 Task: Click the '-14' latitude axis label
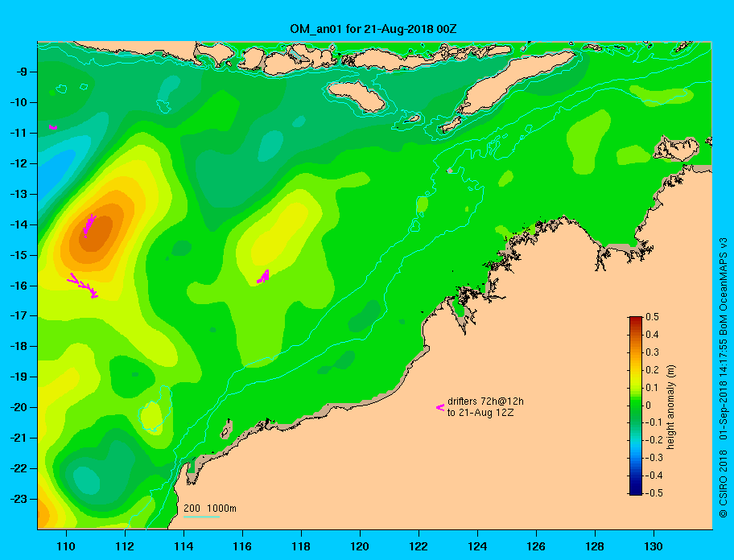[x=19, y=224]
